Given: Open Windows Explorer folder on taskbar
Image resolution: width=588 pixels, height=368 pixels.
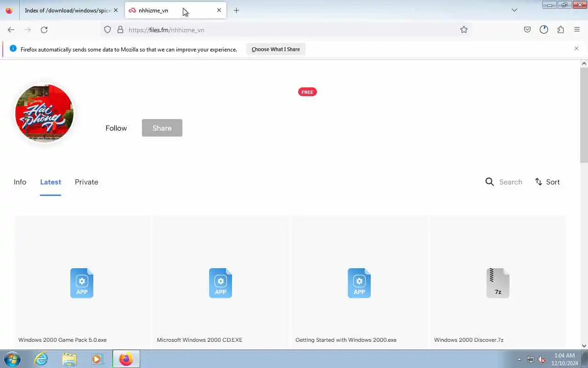Looking at the screenshot, I should pos(69,359).
